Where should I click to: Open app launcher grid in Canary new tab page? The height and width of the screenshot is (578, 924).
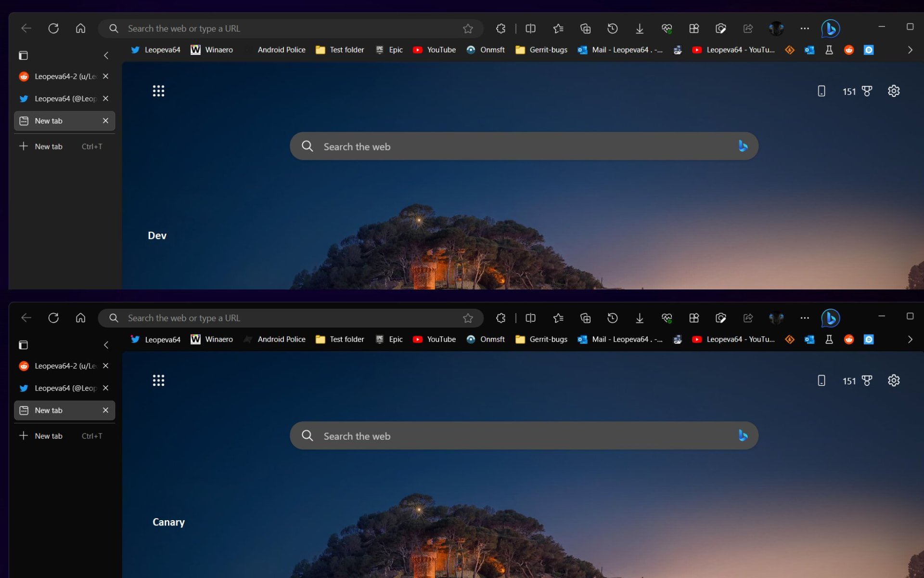(x=158, y=380)
